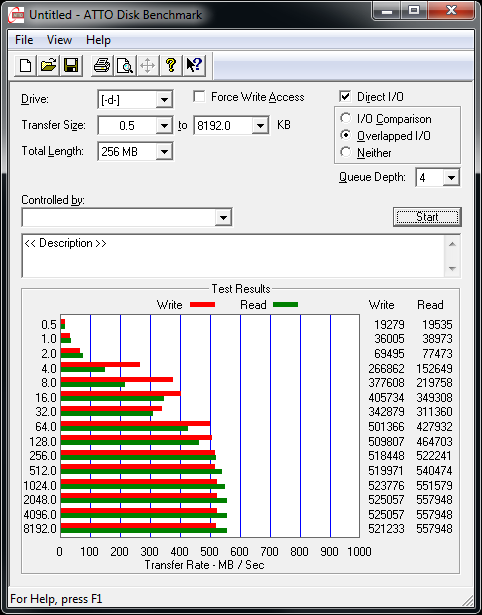Toggle the Force Write Access checkbox

[199, 96]
